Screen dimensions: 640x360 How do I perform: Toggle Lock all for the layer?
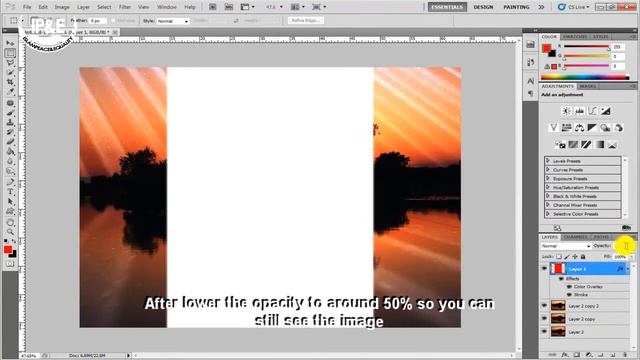[x=583, y=256]
